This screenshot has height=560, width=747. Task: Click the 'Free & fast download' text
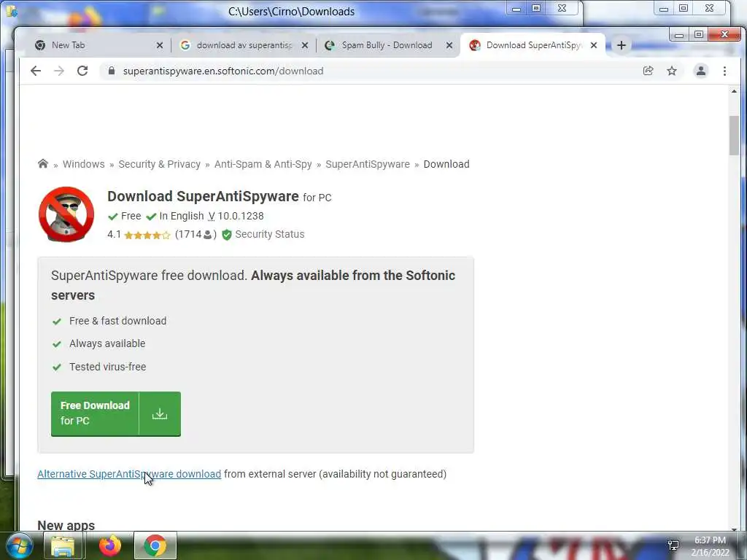click(x=117, y=322)
